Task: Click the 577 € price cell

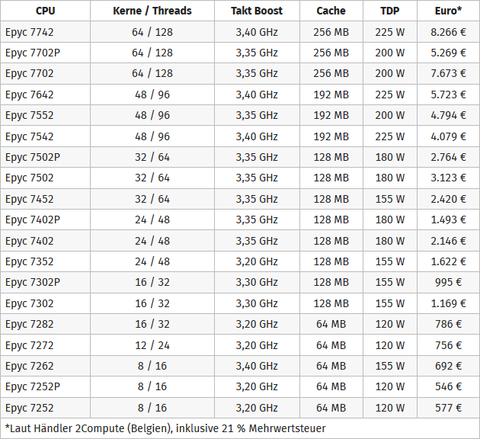Action: (448, 408)
